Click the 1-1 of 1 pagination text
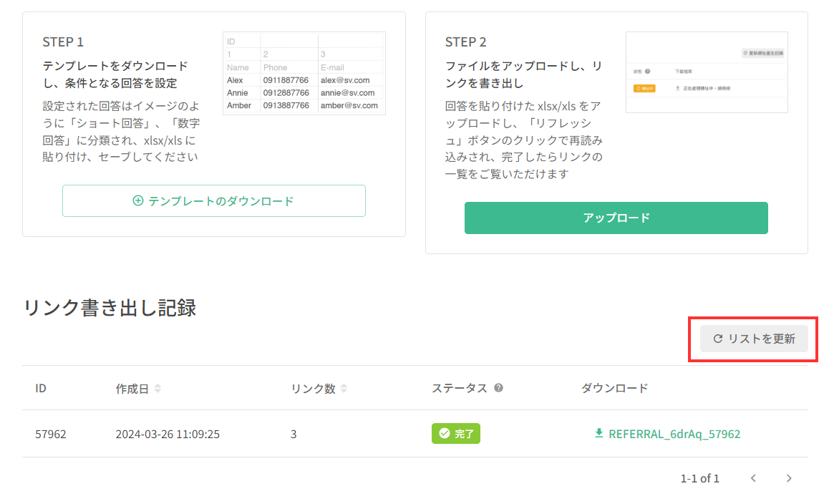The height and width of the screenshot is (504, 824). click(699, 478)
